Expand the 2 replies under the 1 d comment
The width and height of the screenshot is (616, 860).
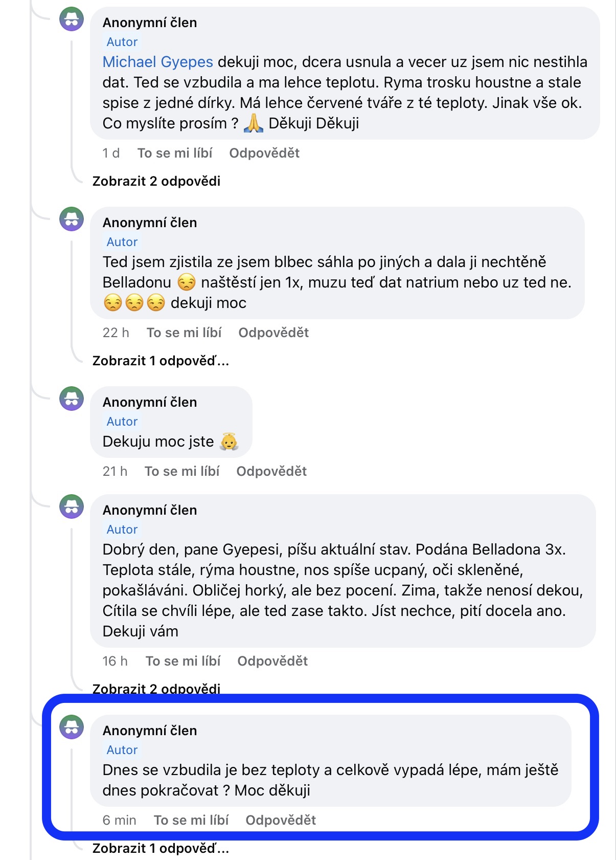[156, 181]
